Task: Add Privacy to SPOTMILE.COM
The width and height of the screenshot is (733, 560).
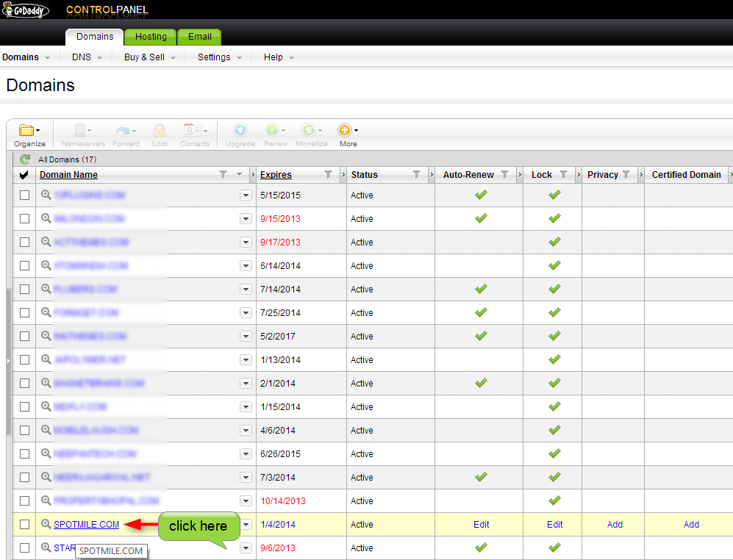Action: point(615,525)
